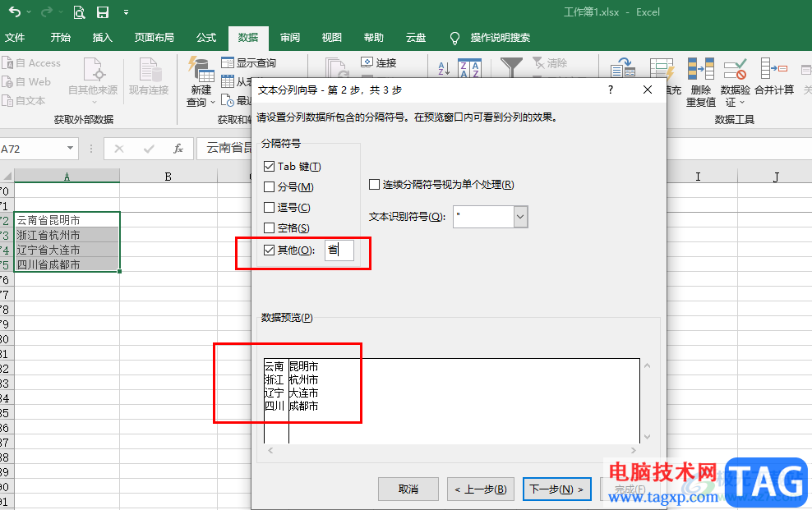Check the 空格 delimiter checkbox
This screenshot has height=510, width=812.
(x=269, y=228)
